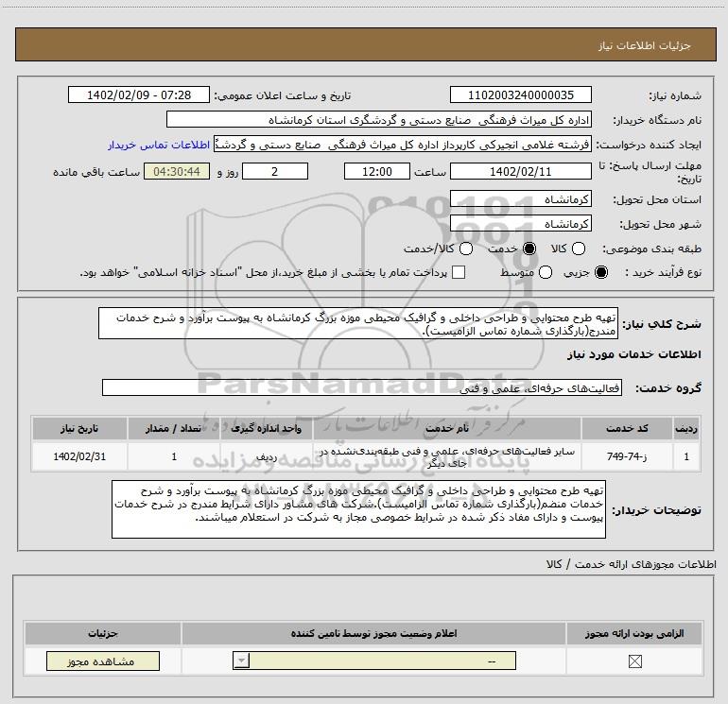Click the unit cell ردیف
The image size is (728, 704).
[x=266, y=456]
